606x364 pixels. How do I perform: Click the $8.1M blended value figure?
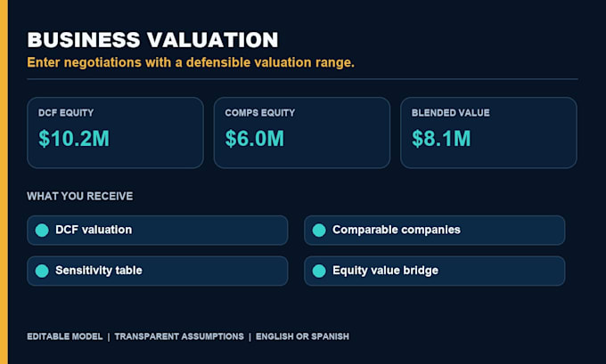tap(441, 139)
